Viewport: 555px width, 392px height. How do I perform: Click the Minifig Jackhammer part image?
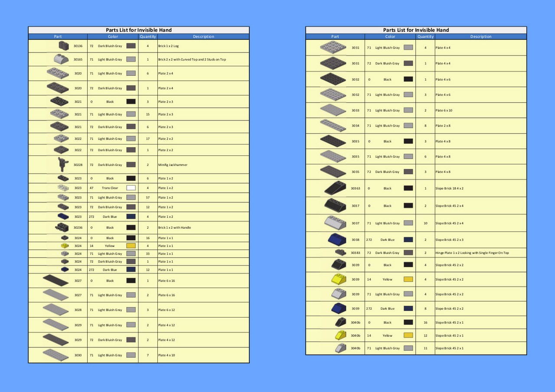pyautogui.click(x=63, y=165)
